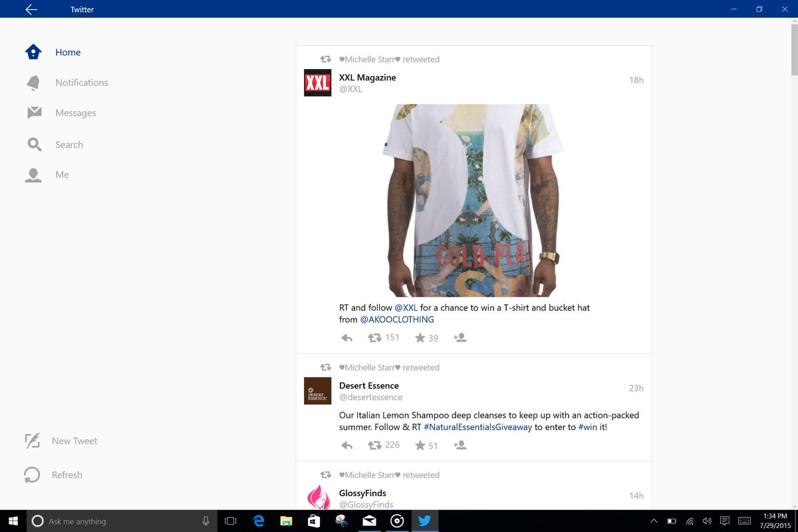Open the Notifications panel

point(81,82)
